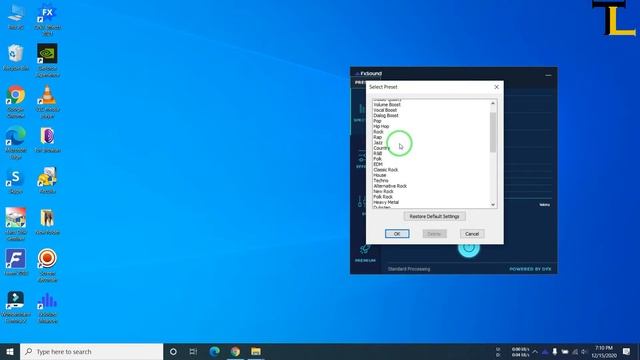
Task: Click the preset list scrollbar thumb
Action: pyautogui.click(x=493, y=132)
